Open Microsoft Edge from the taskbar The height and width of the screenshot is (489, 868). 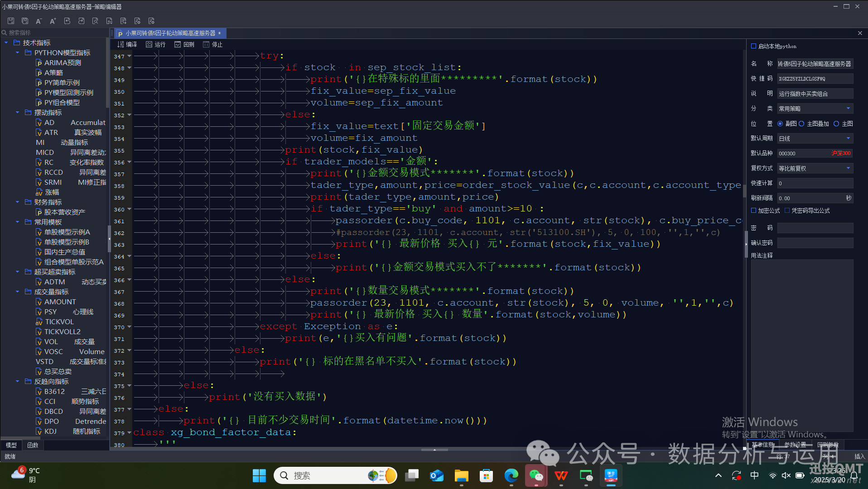click(x=511, y=475)
